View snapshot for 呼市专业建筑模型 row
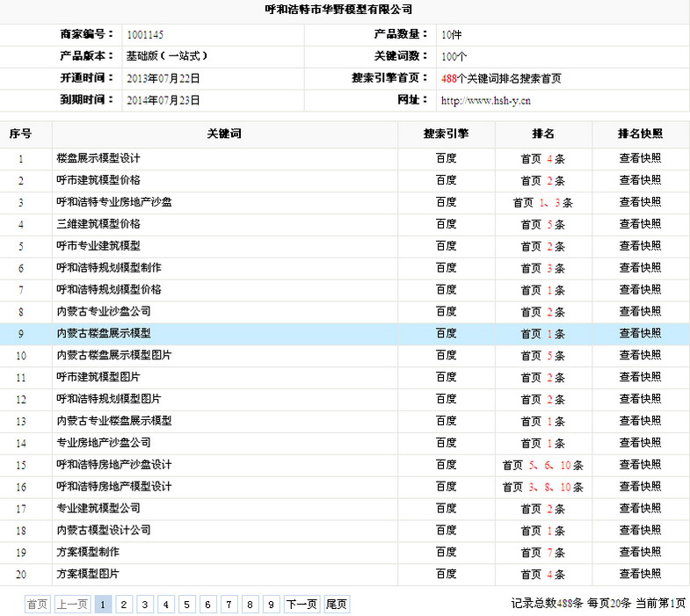Viewport: 690px width, 616px height. [x=640, y=246]
